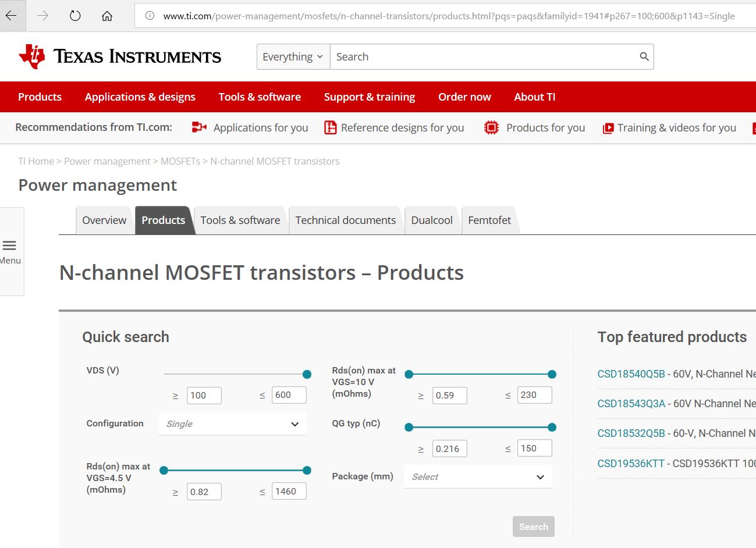756x548 pixels.
Task: Open featured product CSD18532Q5B
Action: [x=631, y=433]
